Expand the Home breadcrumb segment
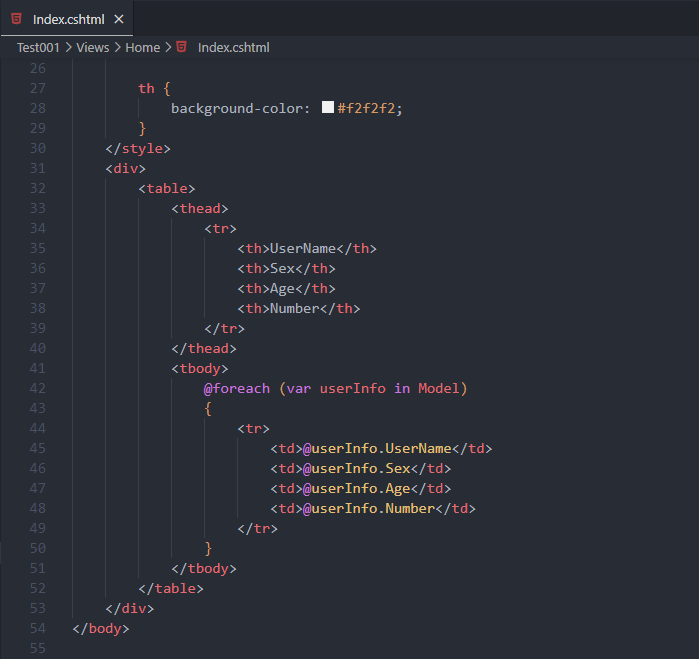Screen dimensions: 699x659 point(142,47)
